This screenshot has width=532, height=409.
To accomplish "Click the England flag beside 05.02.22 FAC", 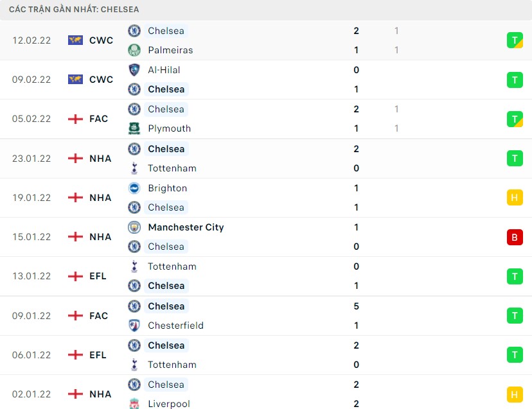I will pyautogui.click(x=75, y=119).
